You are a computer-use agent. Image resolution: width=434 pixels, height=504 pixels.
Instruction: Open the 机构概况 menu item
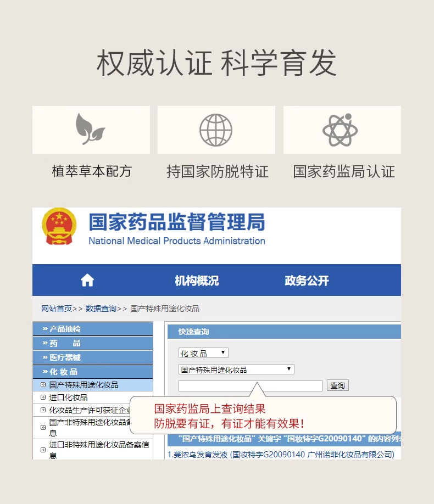click(x=197, y=281)
